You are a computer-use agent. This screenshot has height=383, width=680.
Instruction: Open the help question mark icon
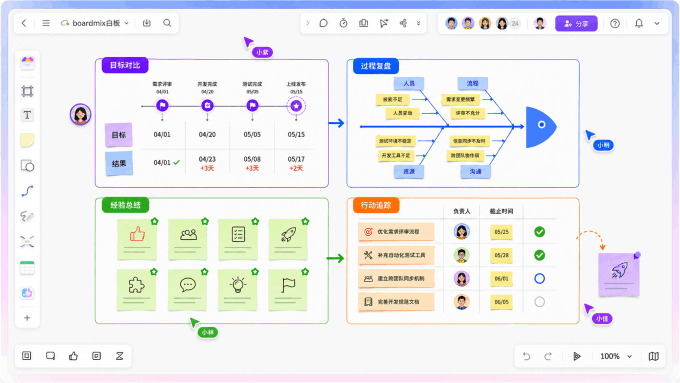[615, 23]
